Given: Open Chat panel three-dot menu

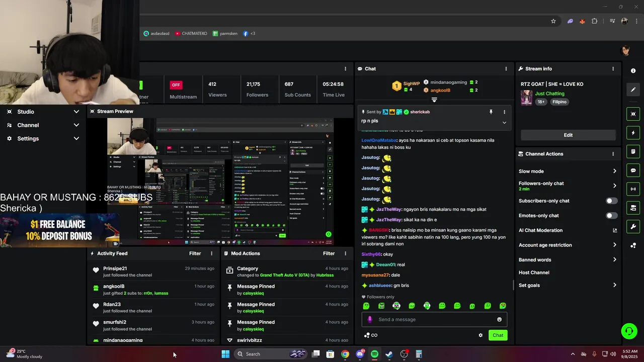Looking at the screenshot, I should click(506, 69).
